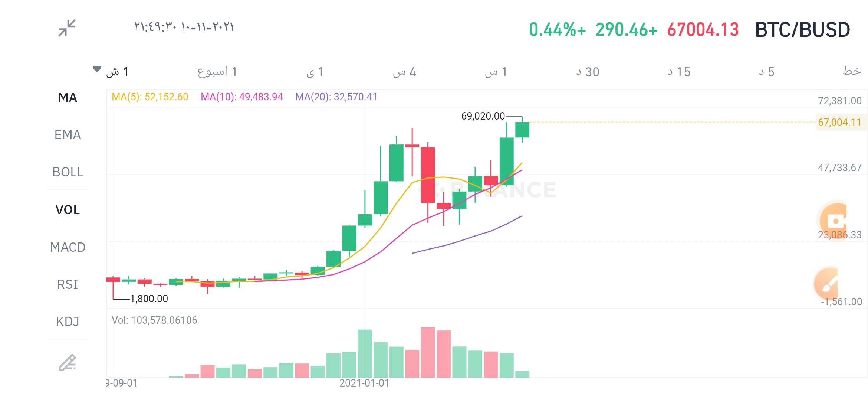Switch to the 4 س interval
The height and width of the screenshot is (401, 868).
point(404,72)
